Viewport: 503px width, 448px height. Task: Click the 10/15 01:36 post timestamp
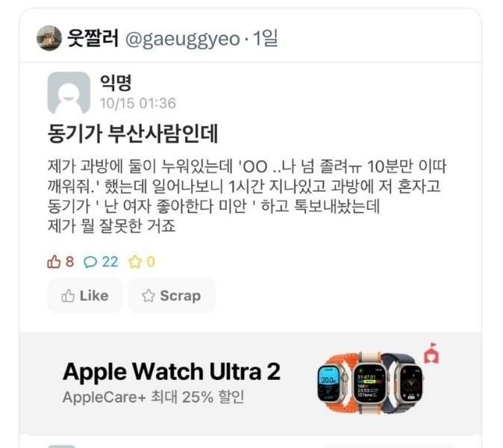(138, 103)
